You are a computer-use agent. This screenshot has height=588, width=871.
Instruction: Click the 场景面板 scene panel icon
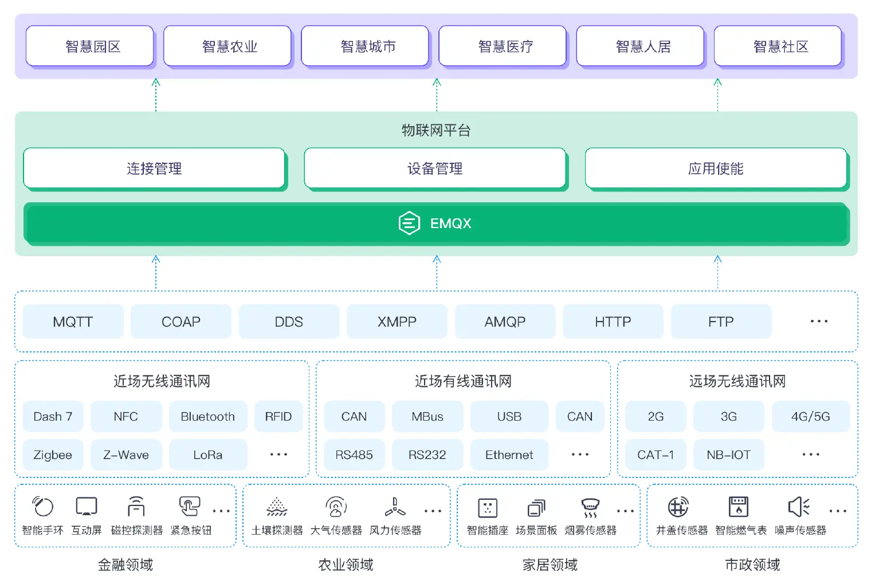(x=536, y=508)
